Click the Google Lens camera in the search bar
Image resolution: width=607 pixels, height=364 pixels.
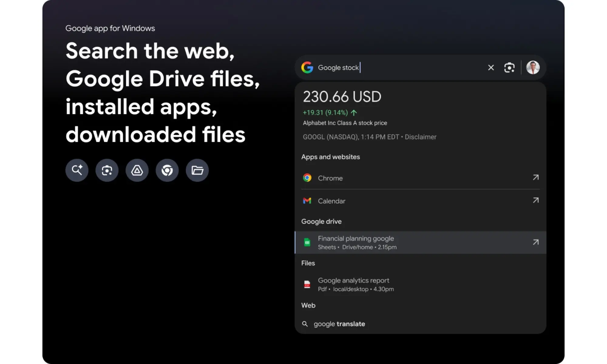509,67
